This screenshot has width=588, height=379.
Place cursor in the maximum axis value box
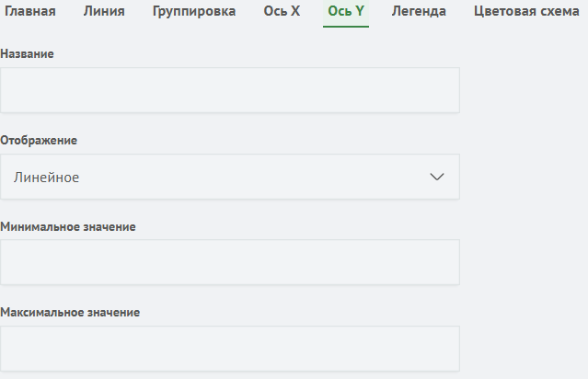(x=230, y=349)
